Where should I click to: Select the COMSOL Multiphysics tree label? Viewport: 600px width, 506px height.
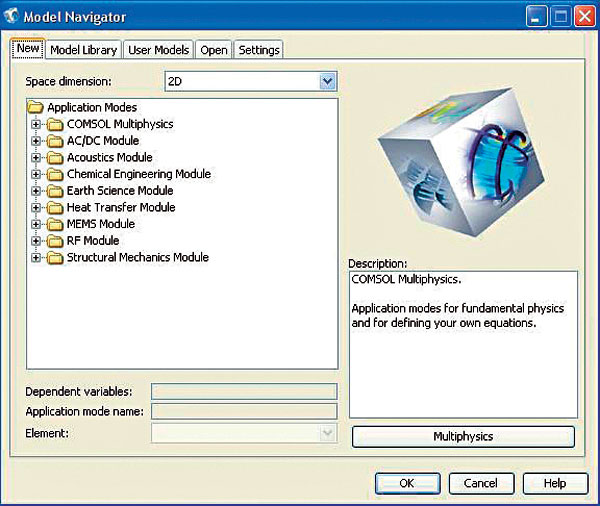click(120, 124)
